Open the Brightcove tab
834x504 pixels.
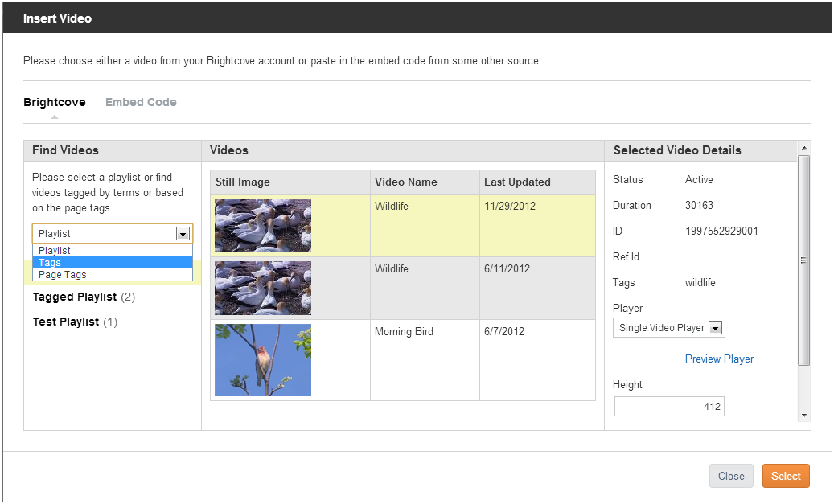click(x=54, y=102)
